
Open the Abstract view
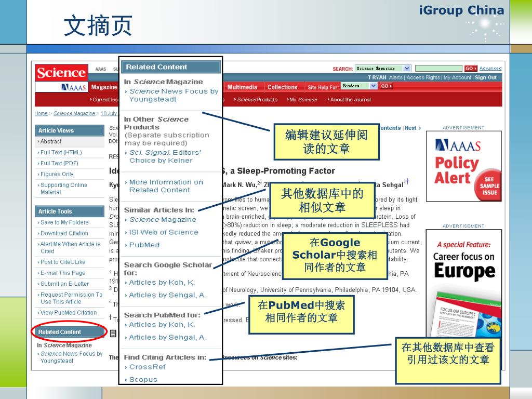click(x=51, y=141)
